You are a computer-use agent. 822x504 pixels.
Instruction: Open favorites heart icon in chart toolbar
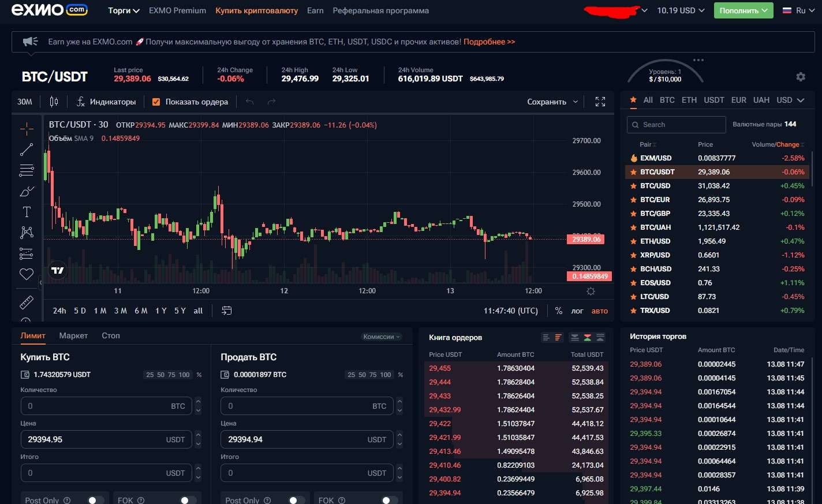click(27, 274)
